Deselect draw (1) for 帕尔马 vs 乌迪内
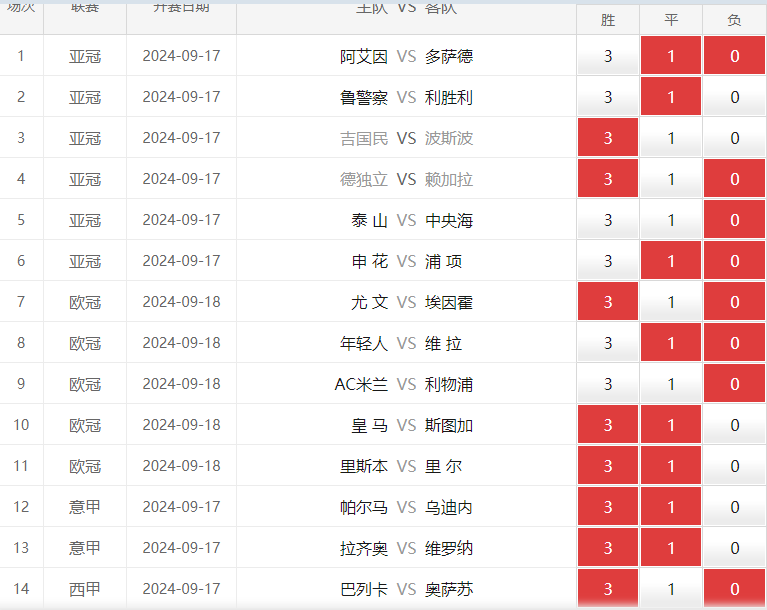The image size is (767, 610). click(671, 507)
